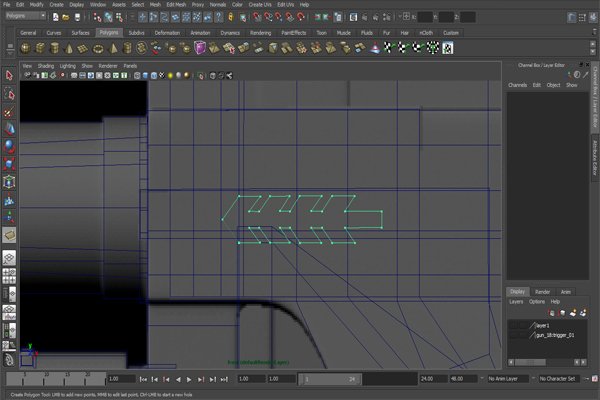
Task: Toggle display type box of layer1
Action: click(523, 325)
